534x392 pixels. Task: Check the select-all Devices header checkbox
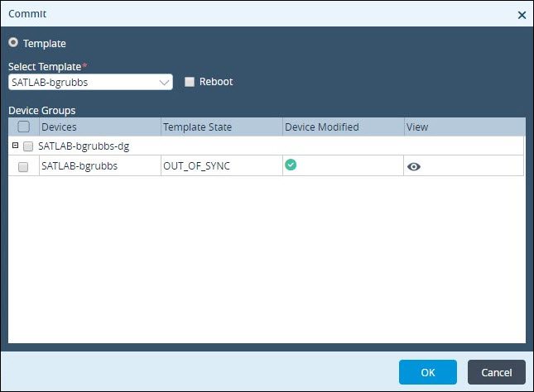(x=23, y=127)
